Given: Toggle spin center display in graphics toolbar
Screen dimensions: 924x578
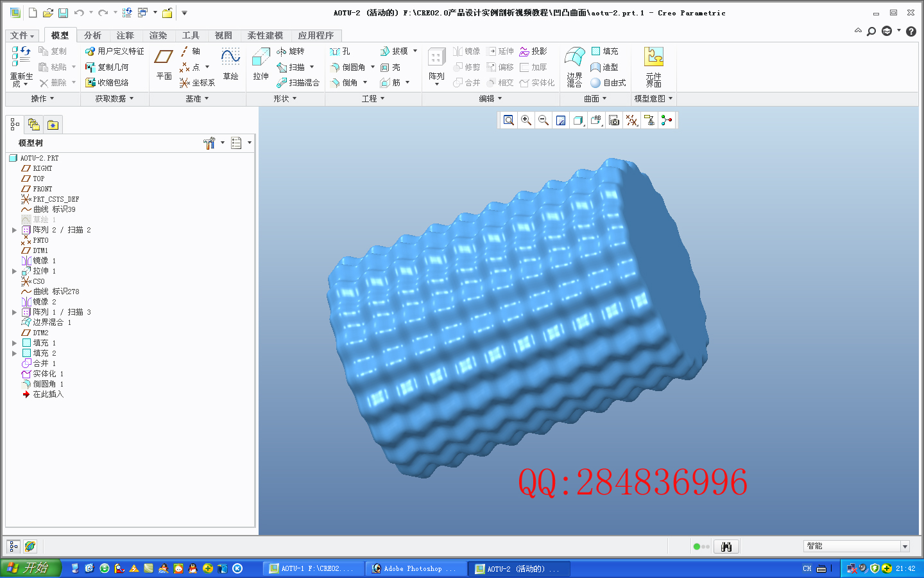Looking at the screenshot, I should coord(667,120).
